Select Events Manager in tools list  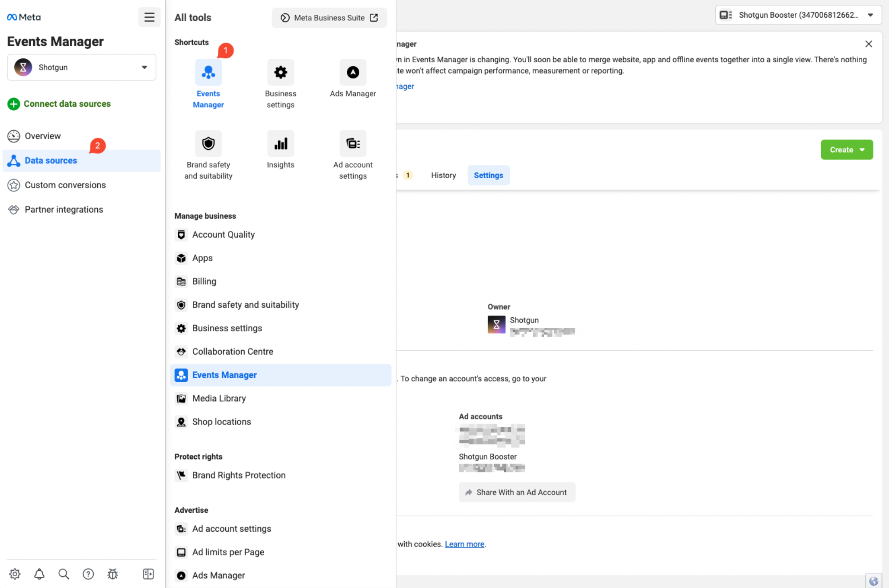(281, 375)
